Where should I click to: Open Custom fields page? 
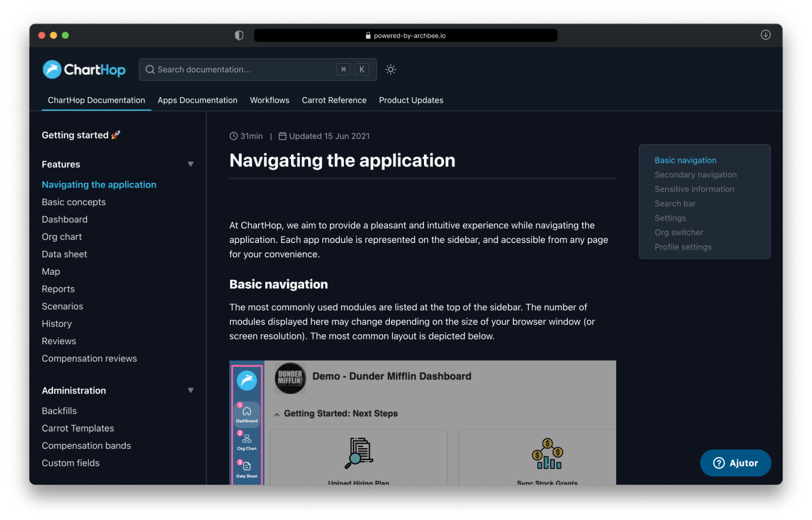[x=71, y=463]
